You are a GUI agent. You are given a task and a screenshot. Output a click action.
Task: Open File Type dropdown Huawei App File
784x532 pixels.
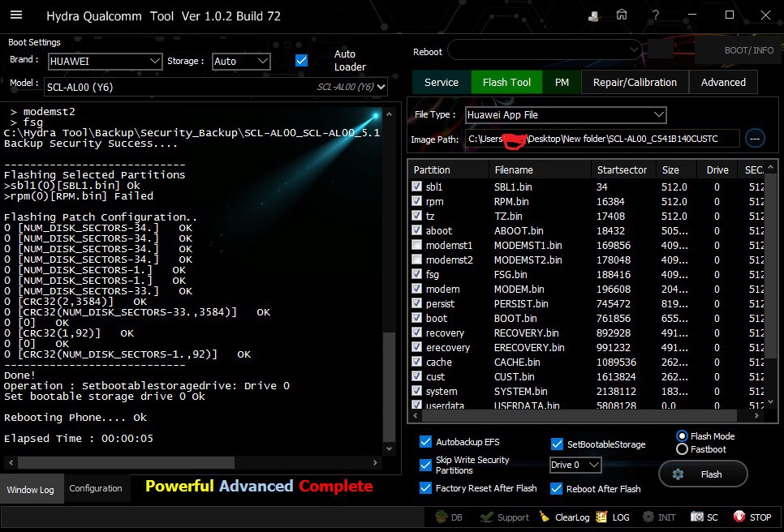[x=566, y=115]
